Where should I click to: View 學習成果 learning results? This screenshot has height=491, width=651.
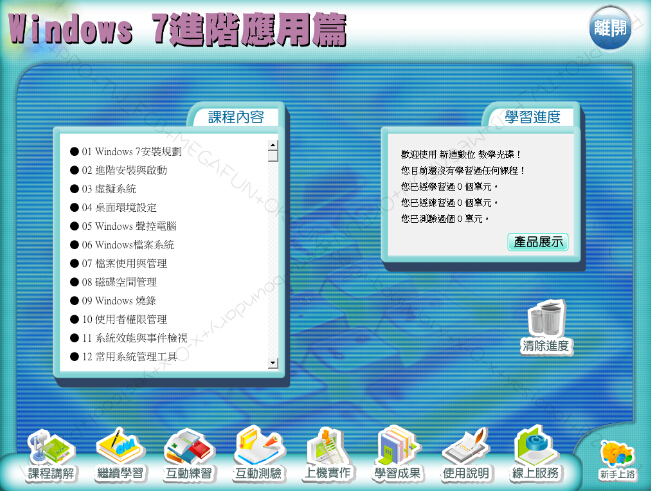(x=397, y=454)
